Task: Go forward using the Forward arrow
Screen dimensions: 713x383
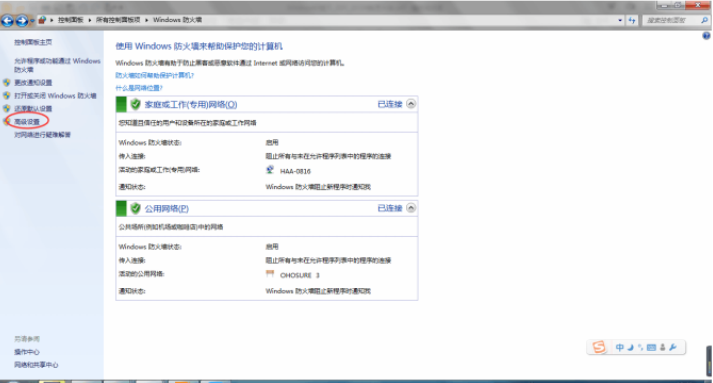Action: (21, 20)
